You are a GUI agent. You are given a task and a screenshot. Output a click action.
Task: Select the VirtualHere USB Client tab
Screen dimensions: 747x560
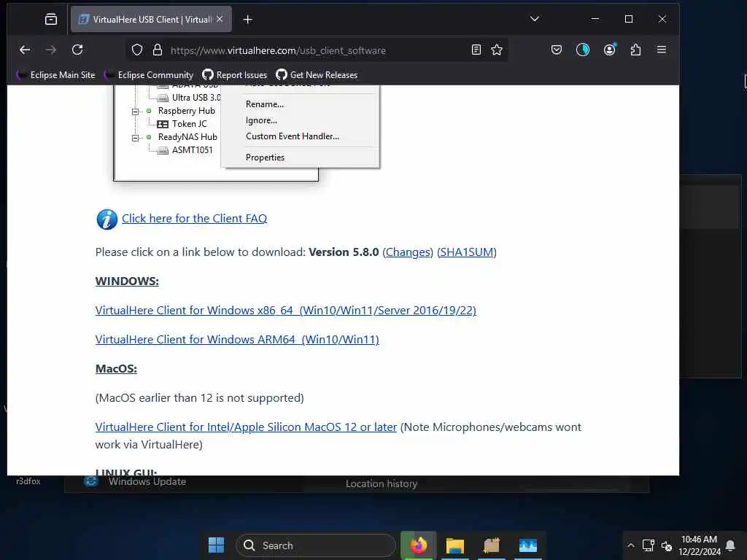tap(152, 20)
